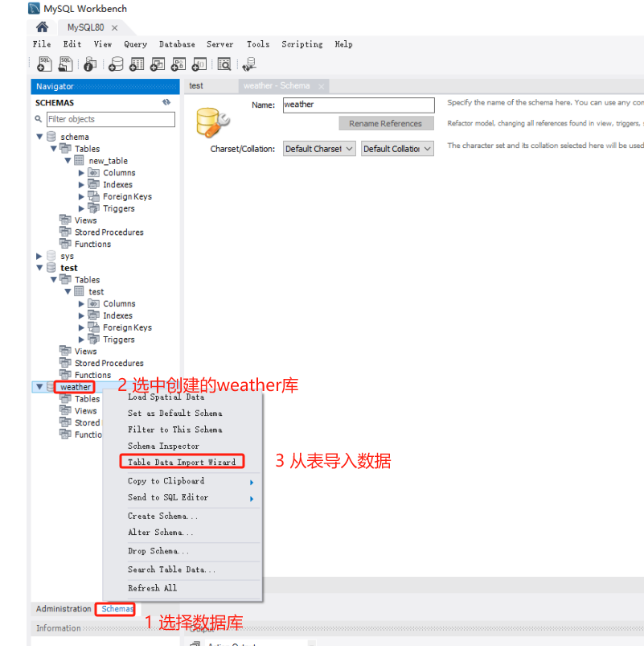Switch to the Schemas tab

pyautogui.click(x=117, y=608)
